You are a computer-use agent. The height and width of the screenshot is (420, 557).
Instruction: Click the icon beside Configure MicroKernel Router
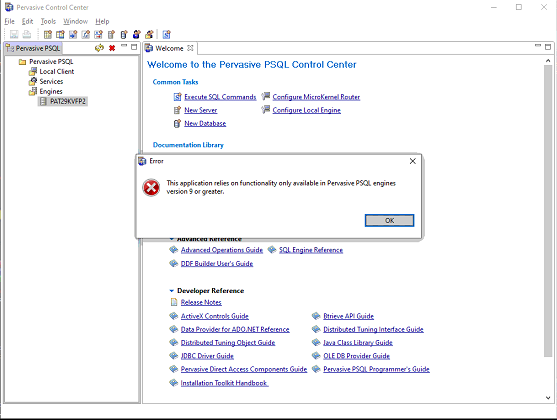click(x=266, y=96)
